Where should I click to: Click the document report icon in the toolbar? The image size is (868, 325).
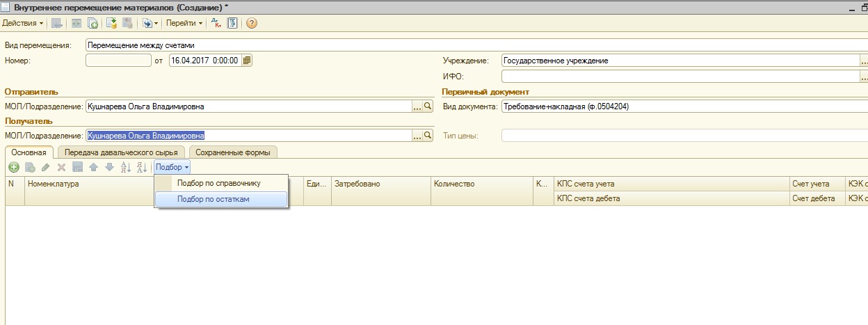tap(233, 23)
